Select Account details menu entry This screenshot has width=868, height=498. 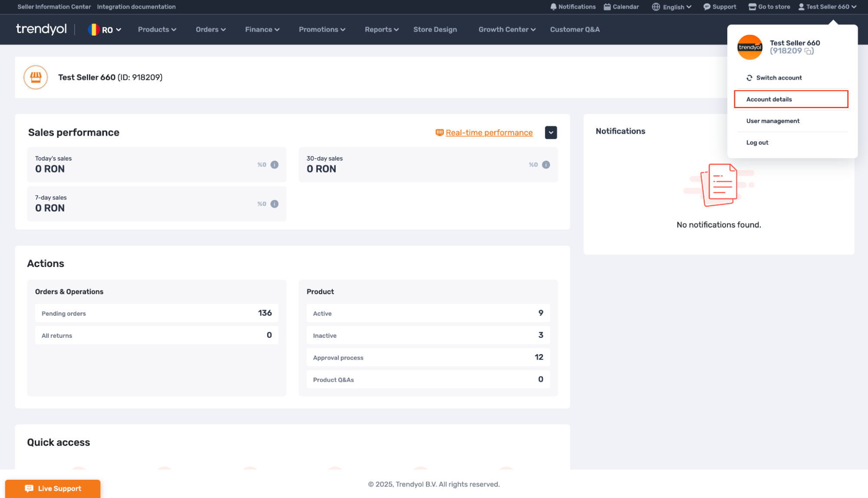pyautogui.click(x=791, y=99)
